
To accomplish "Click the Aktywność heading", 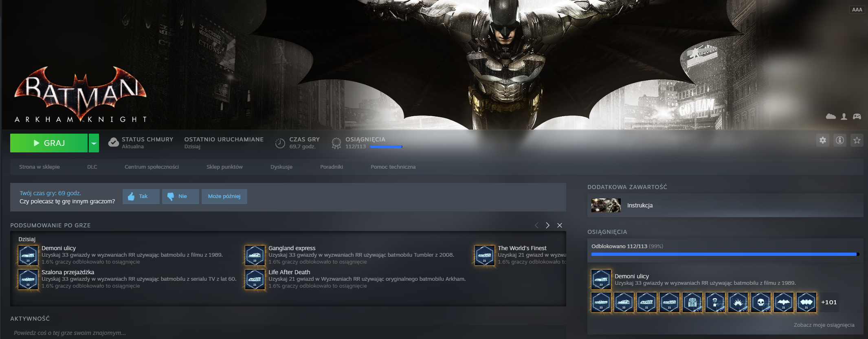I will pyautogui.click(x=30, y=319).
